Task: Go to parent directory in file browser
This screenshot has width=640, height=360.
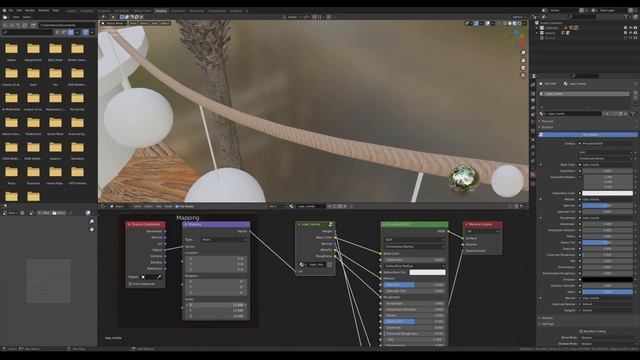Action: pyautogui.click(x=18, y=25)
